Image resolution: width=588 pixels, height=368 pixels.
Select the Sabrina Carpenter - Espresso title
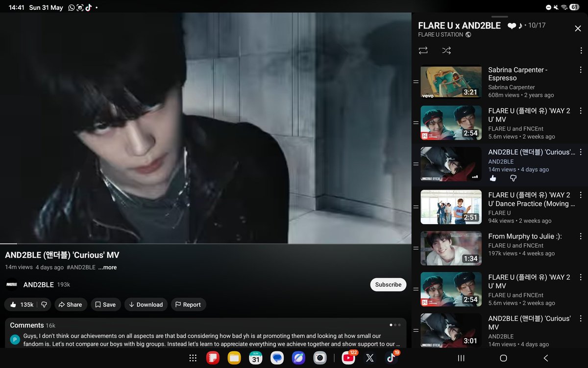tap(518, 74)
